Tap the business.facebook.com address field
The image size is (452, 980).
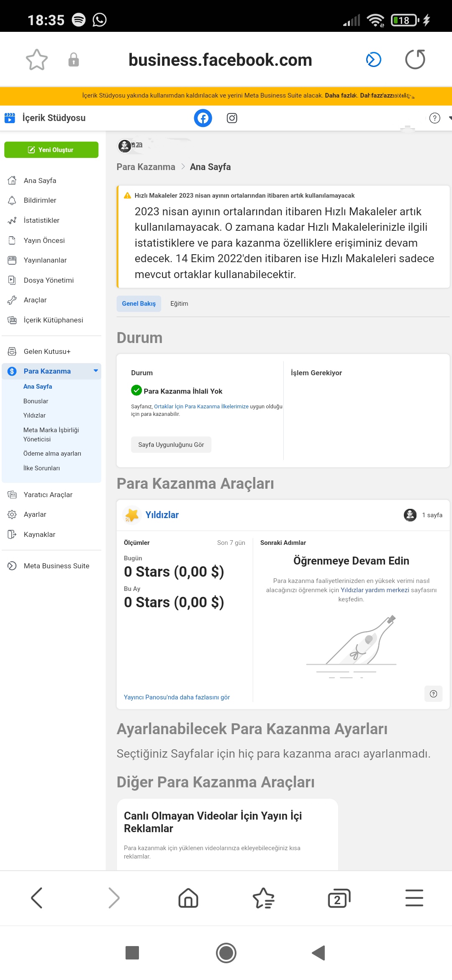click(221, 60)
